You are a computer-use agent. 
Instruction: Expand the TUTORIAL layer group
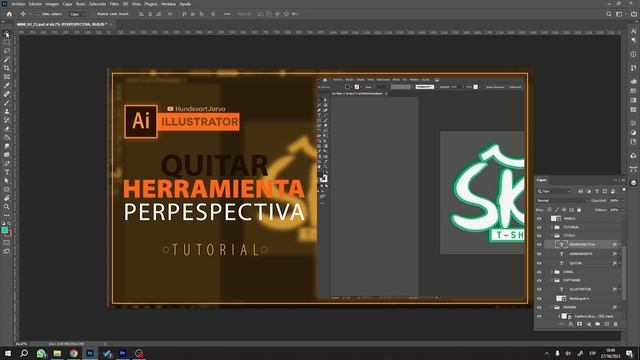click(552, 227)
